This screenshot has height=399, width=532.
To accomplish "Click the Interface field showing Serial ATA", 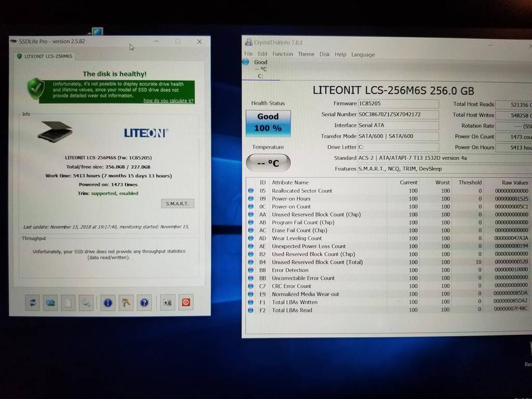I will coord(398,125).
